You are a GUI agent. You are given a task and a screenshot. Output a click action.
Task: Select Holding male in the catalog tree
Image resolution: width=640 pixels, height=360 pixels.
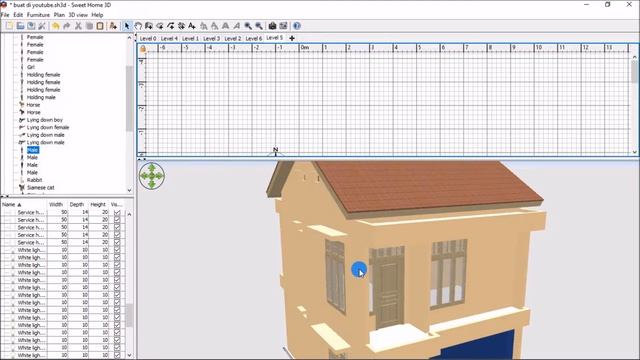click(41, 97)
